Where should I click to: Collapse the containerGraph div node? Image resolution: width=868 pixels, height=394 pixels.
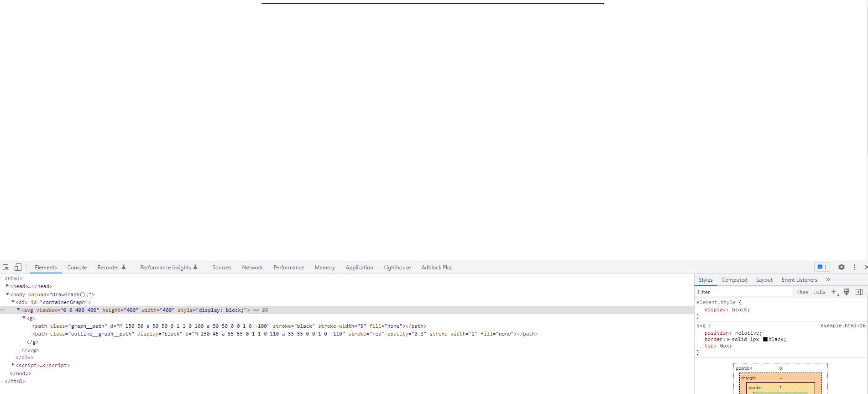pyautogui.click(x=13, y=302)
